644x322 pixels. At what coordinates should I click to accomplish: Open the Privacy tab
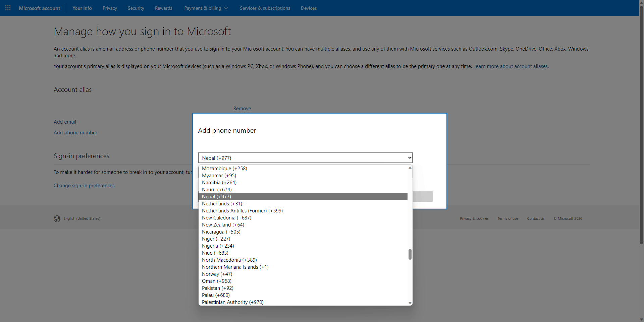[110, 8]
